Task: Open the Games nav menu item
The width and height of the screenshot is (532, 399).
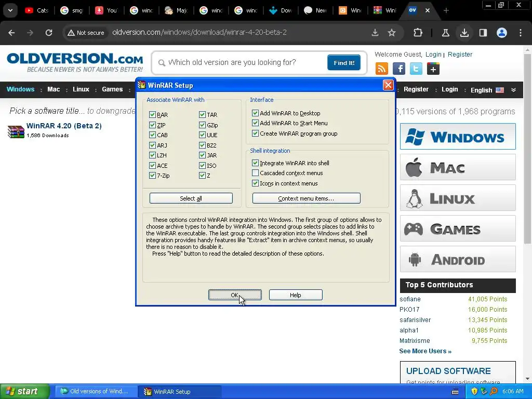Action: (x=112, y=89)
